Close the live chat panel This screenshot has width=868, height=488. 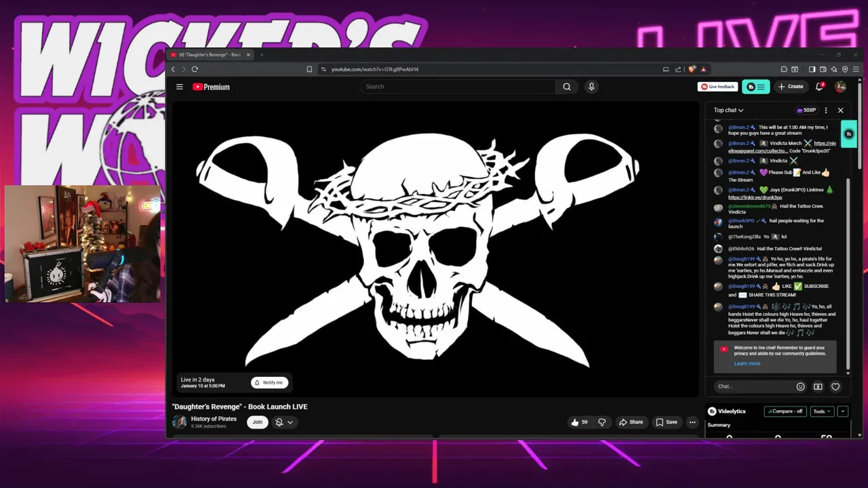tap(840, 110)
